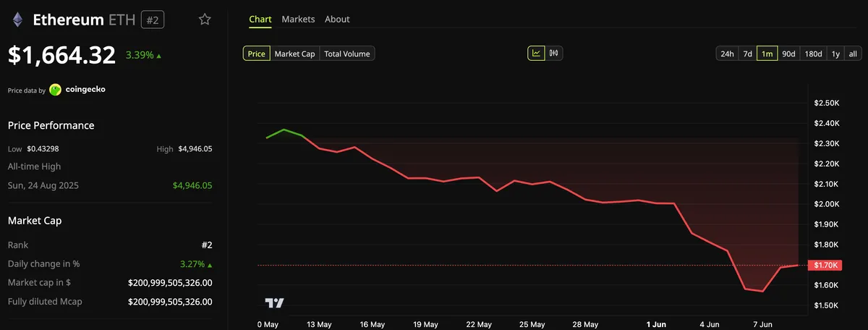Click the 3.39% price change indicator
Image resolution: width=868 pixels, height=330 pixels.
[x=143, y=55]
